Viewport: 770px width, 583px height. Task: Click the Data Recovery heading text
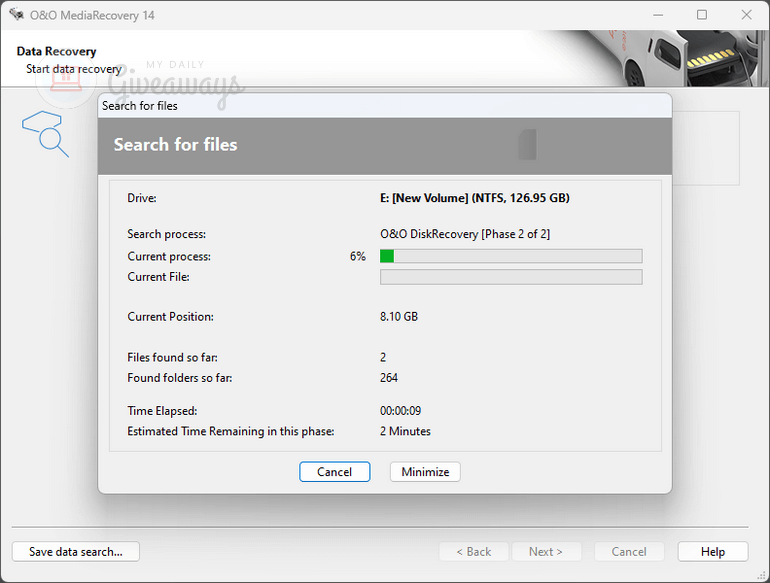pyautogui.click(x=57, y=51)
